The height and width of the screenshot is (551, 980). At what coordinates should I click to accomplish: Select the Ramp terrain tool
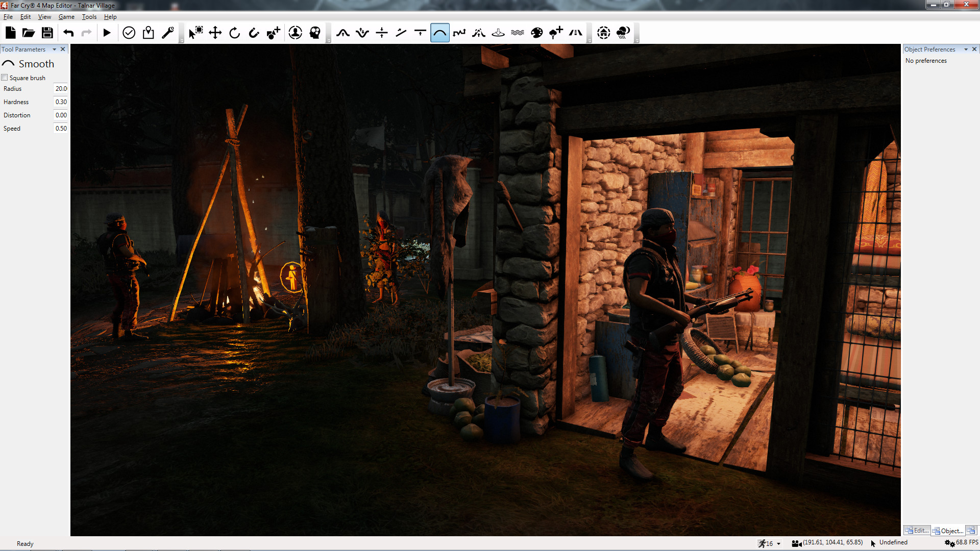[x=401, y=33]
